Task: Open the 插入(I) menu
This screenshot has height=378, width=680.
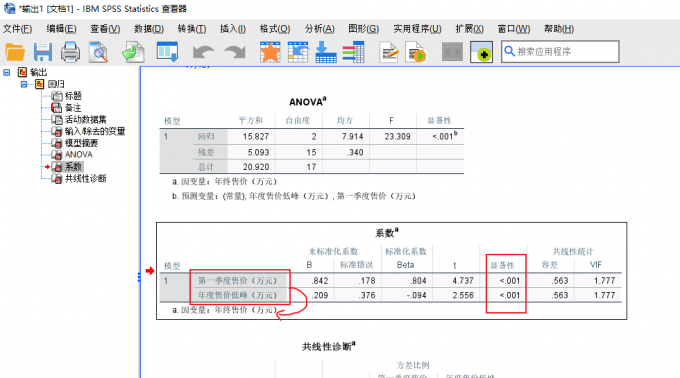Action: click(232, 29)
